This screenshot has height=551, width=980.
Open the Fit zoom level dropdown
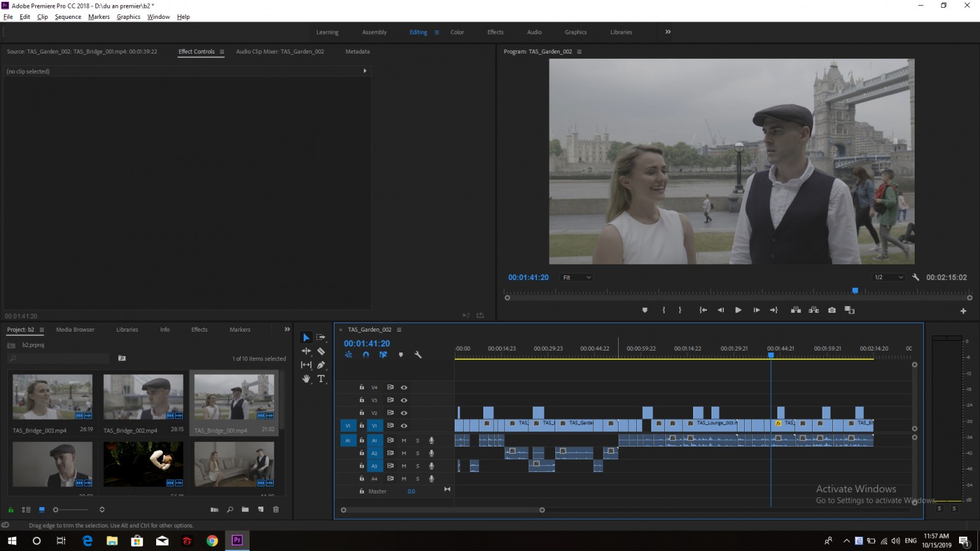[x=576, y=277]
